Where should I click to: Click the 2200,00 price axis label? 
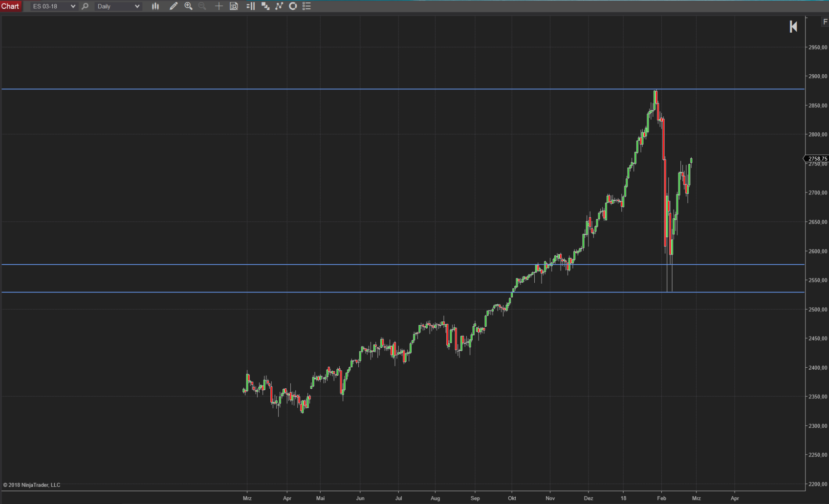(x=818, y=484)
